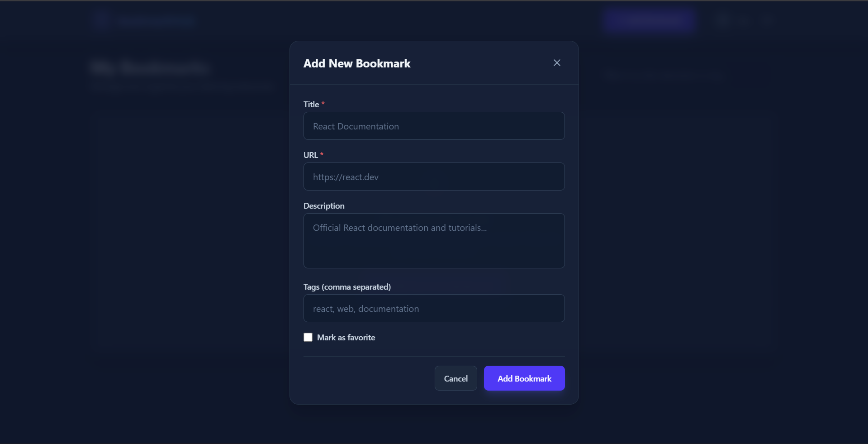The image size is (868, 444).
Task: Click the blurred "My Bookmarks" page heading
Action: (149, 68)
